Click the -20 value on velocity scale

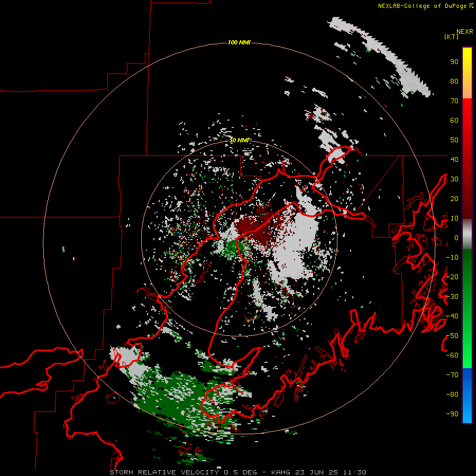452,277
